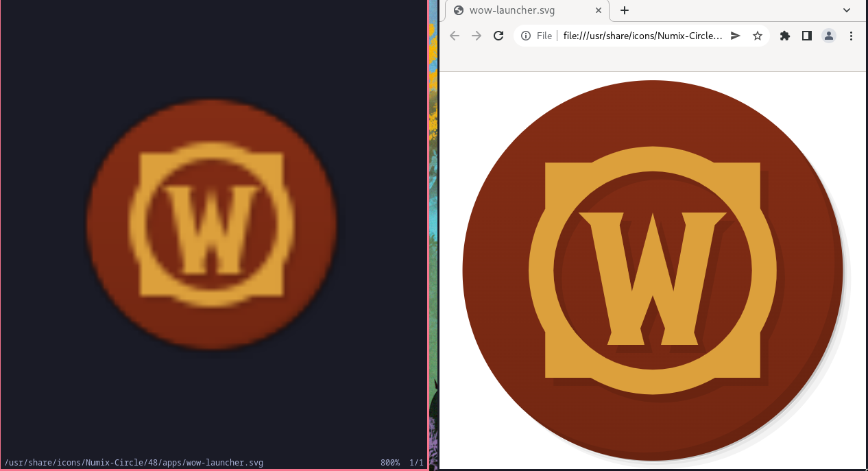This screenshot has width=868, height=471.
Task: Click the site info icon in address bar
Action: click(526, 36)
